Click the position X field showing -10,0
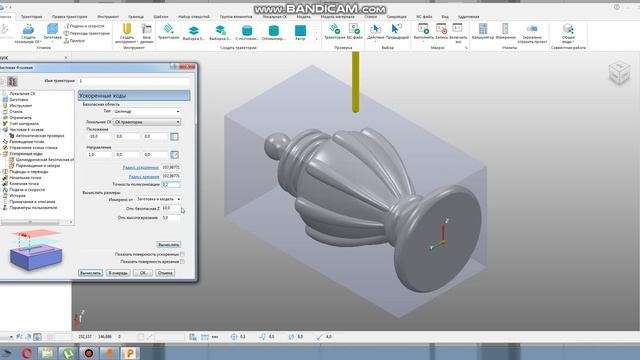Image resolution: width=640 pixels, height=360 pixels. tap(99, 136)
